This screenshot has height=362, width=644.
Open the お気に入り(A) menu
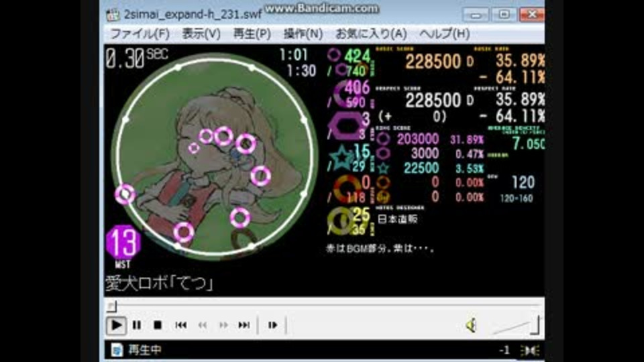(x=371, y=34)
